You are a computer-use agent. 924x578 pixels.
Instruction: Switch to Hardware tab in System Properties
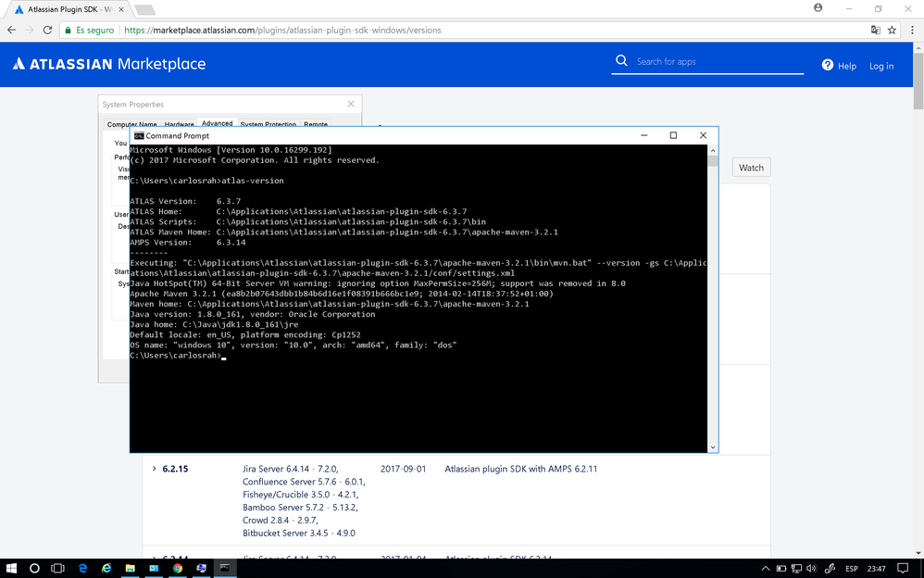click(x=179, y=124)
